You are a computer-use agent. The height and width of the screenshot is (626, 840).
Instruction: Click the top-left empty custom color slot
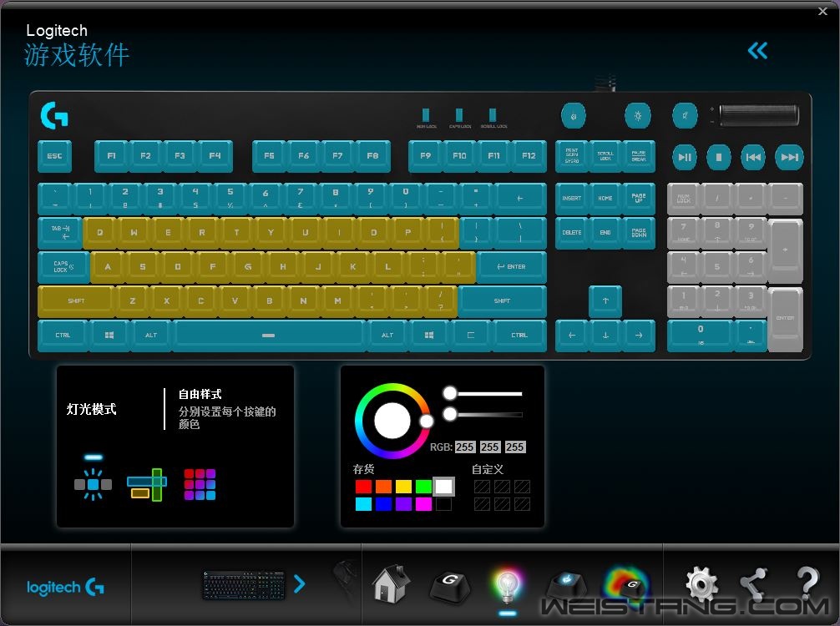tap(482, 487)
